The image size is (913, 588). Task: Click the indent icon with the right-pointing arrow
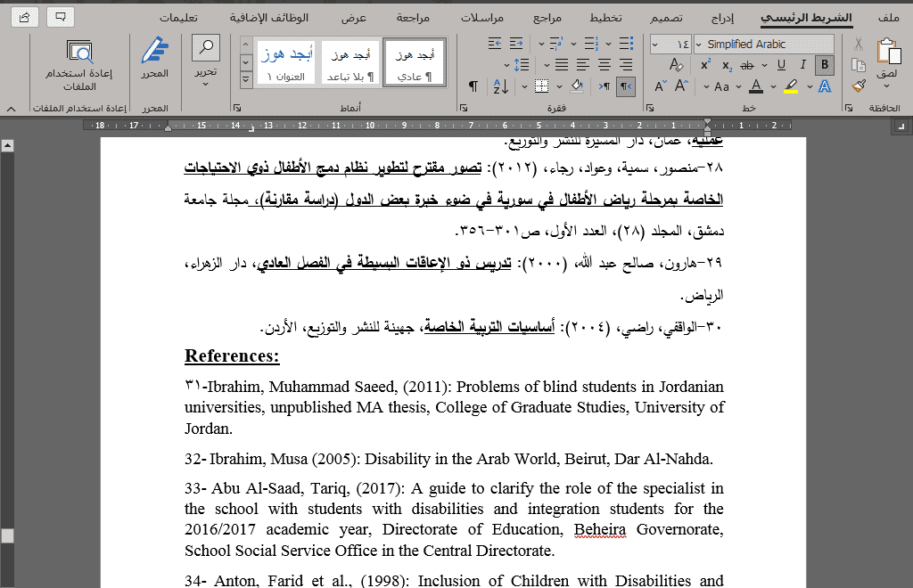click(x=516, y=44)
